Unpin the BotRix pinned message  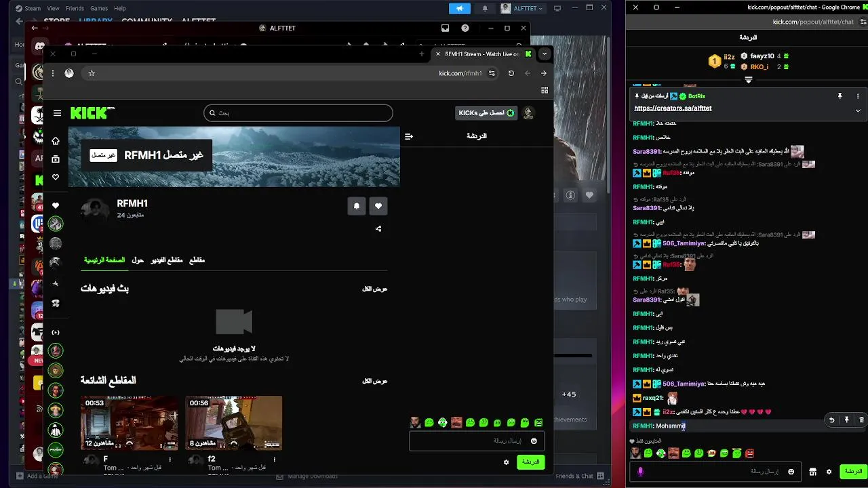coord(840,96)
